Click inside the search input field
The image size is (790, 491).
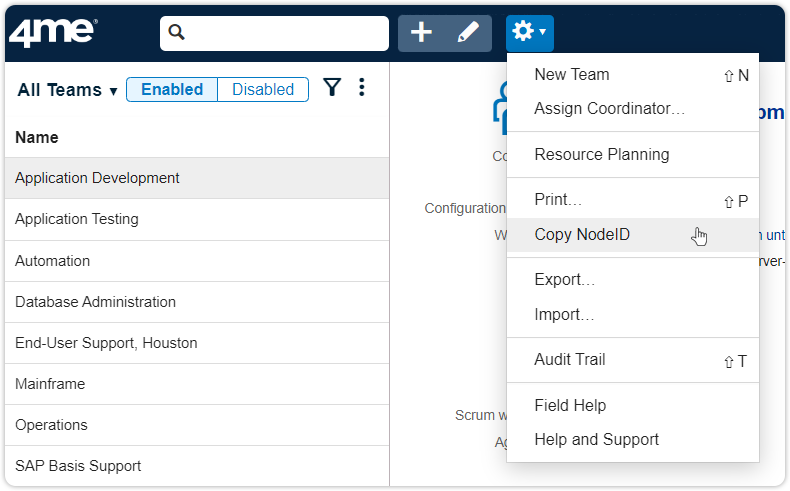(285, 33)
